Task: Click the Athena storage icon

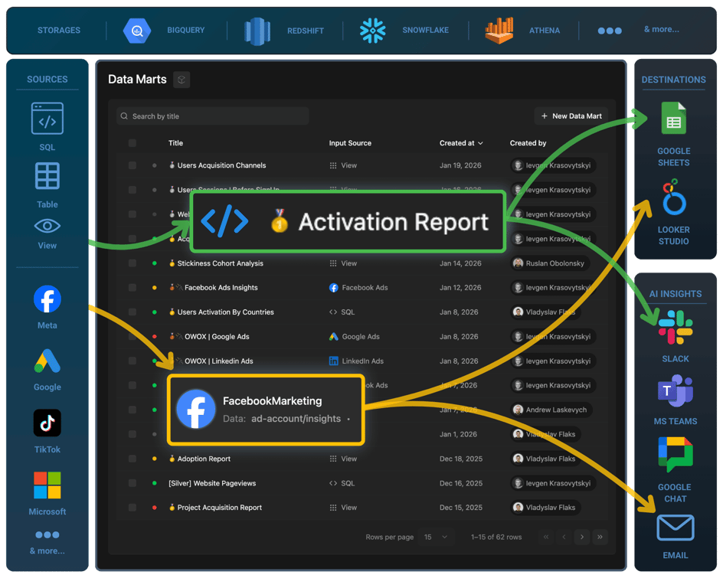Action: (499, 31)
